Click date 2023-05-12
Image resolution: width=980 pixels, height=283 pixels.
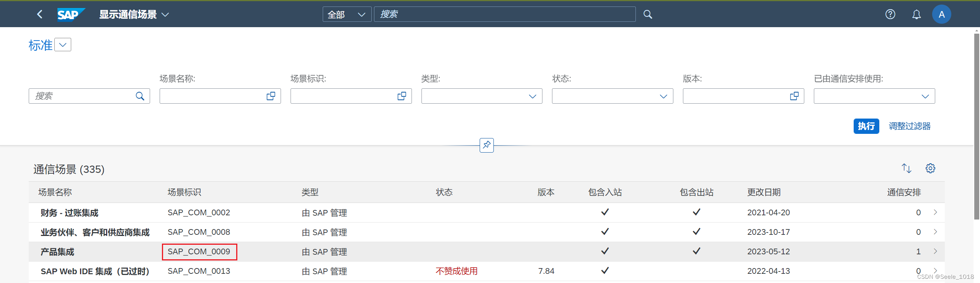[768, 252]
